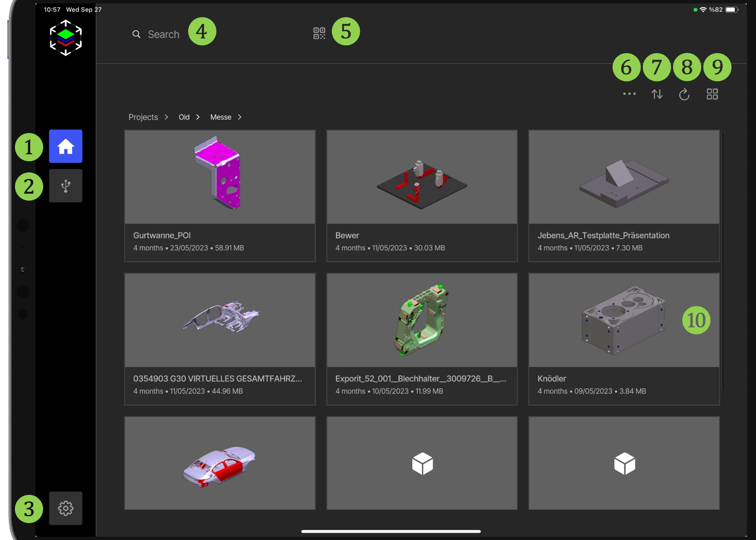Click the chevron after Messe

[x=240, y=117]
